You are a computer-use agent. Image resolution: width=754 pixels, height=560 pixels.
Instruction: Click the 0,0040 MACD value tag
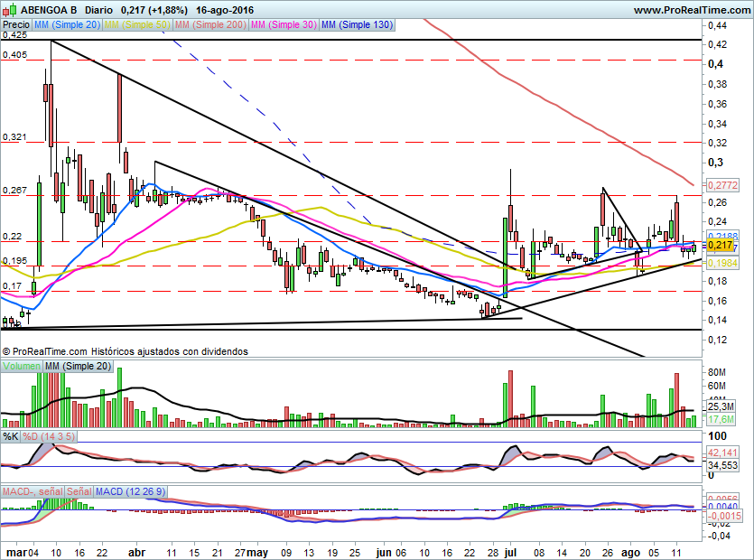coord(722,506)
